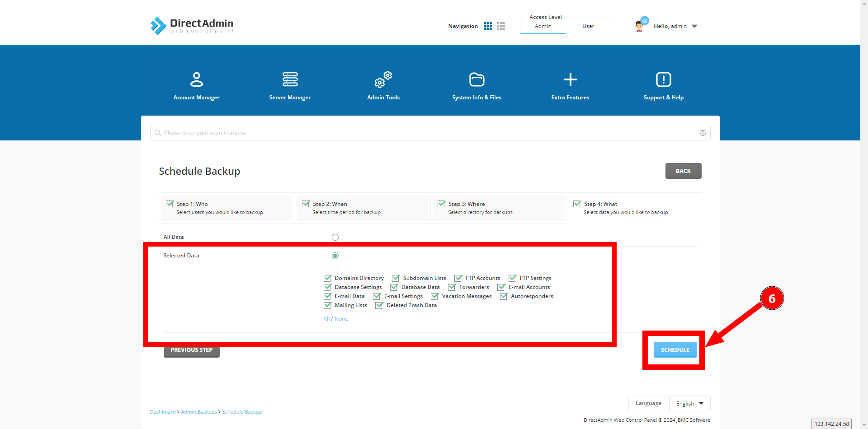Go to Step 1: Who

point(227,208)
